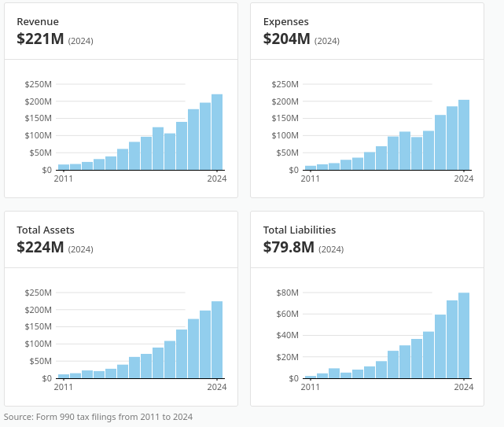Click the Form 990 source note

point(98,417)
